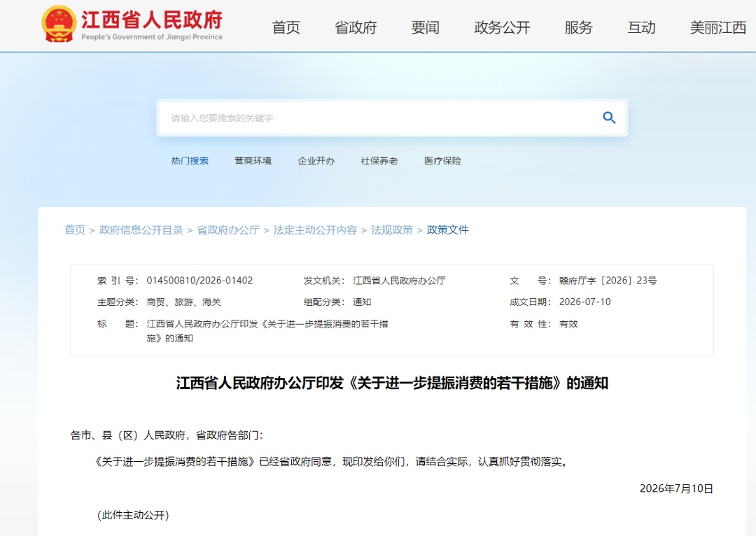The image size is (756, 536).
Task: Click the 索引号 field label
Action: [x=118, y=281]
